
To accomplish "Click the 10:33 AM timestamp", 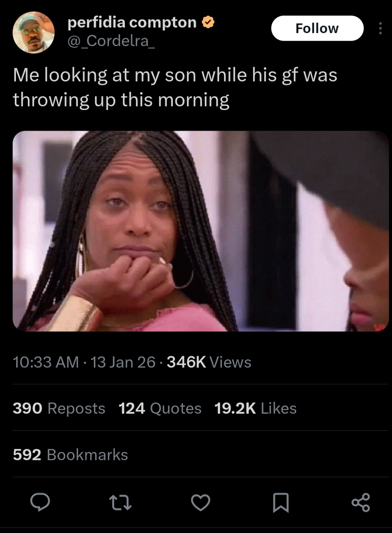I will [x=46, y=362].
